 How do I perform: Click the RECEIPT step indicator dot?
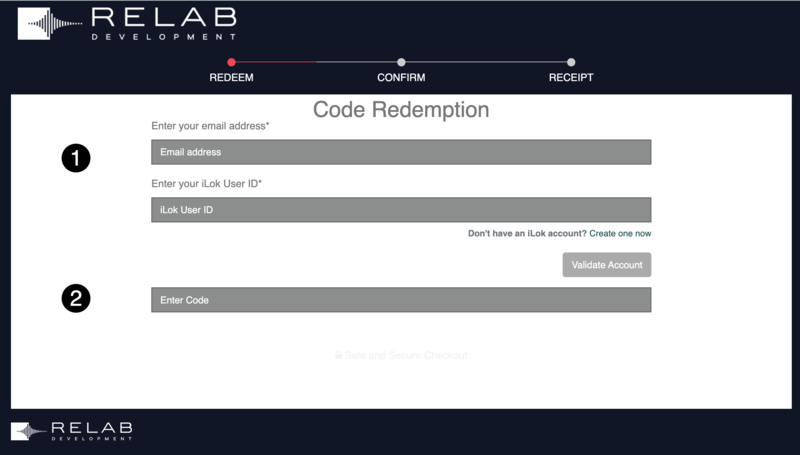571,62
